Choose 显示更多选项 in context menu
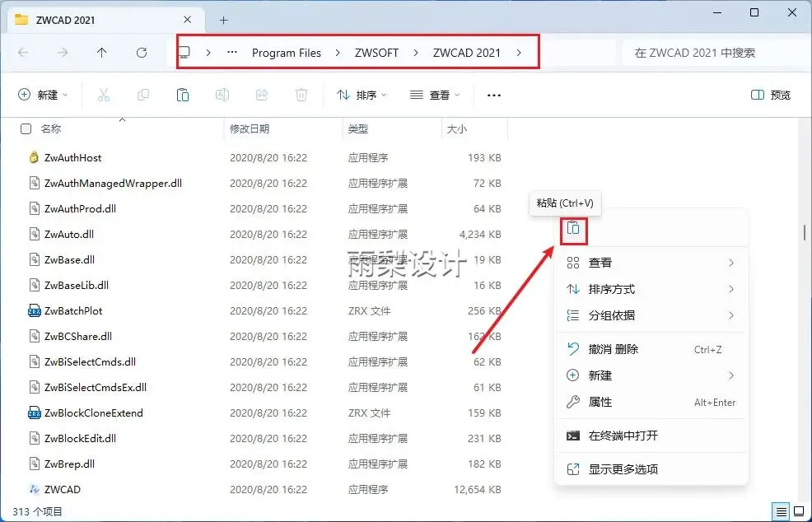The height and width of the screenshot is (522, 812). coord(651,469)
